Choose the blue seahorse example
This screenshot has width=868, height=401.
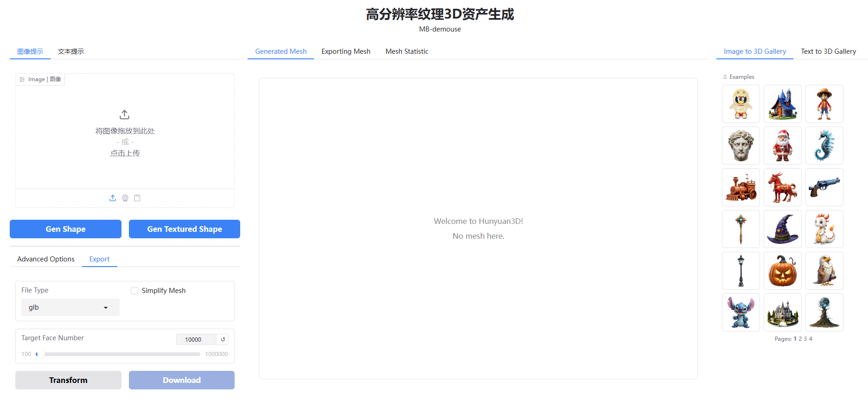(824, 146)
